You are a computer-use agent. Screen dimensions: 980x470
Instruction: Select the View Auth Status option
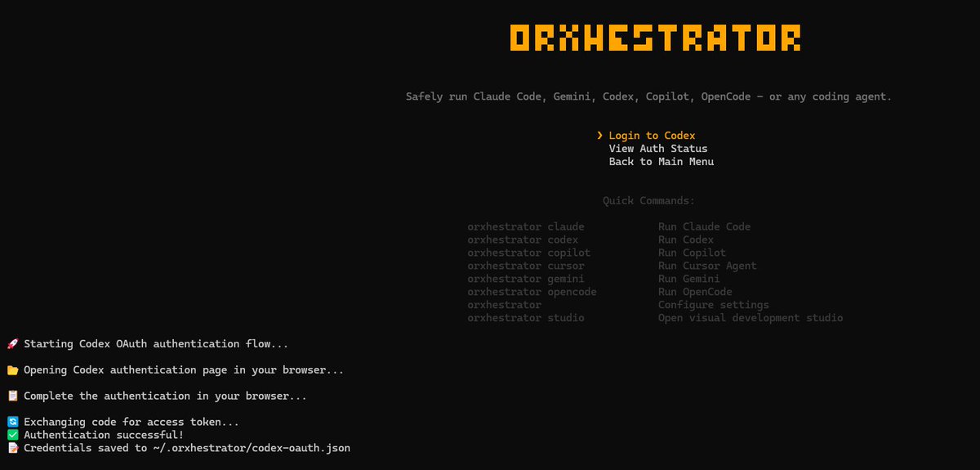pos(658,149)
